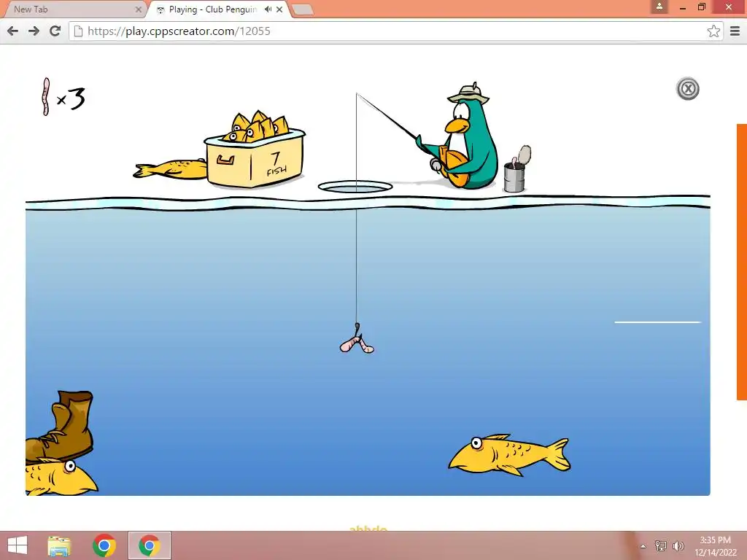The image size is (747, 560).
Task: Open a new browser tab
Action: tap(302, 9)
